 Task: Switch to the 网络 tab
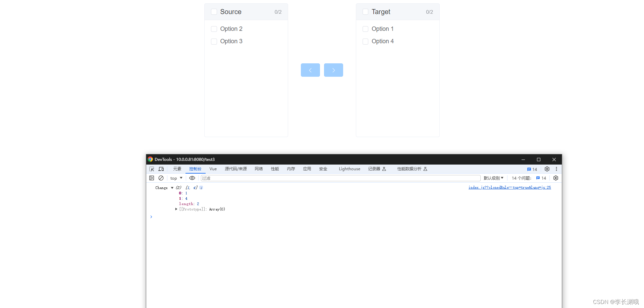(x=258, y=169)
